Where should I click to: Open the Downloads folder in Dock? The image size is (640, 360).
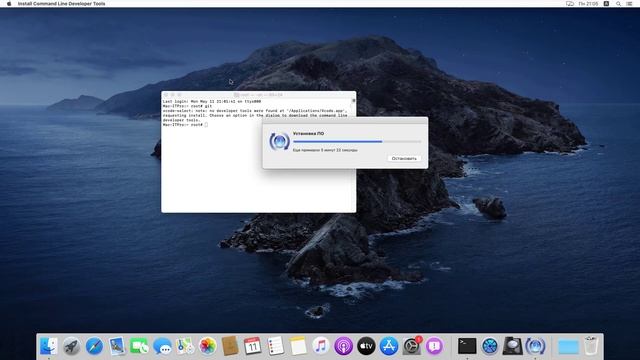point(568,347)
